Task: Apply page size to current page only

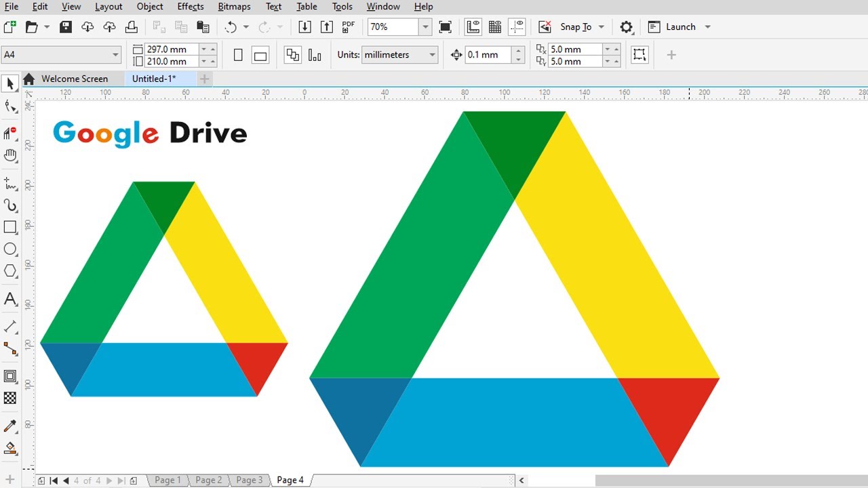Action: click(x=315, y=55)
